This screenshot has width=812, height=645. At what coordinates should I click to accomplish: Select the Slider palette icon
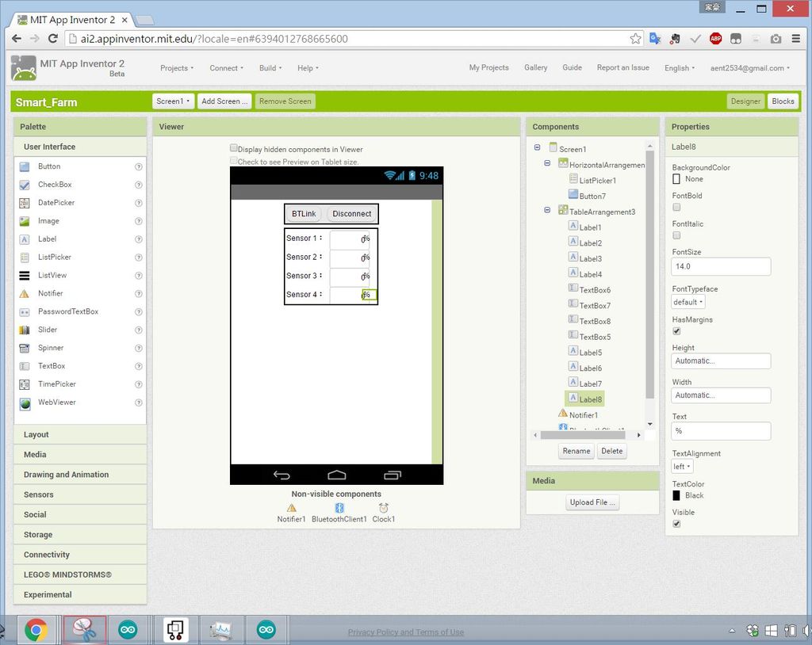click(x=25, y=330)
